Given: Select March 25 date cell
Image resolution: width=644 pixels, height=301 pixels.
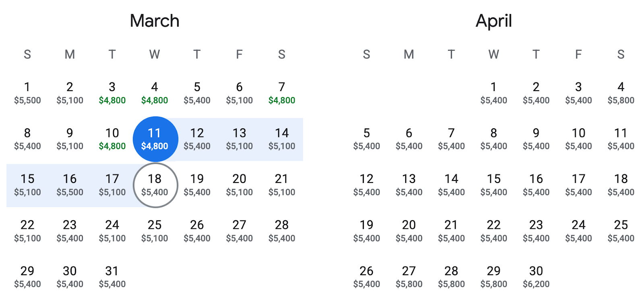Looking at the screenshot, I should pyautogui.click(x=155, y=231).
